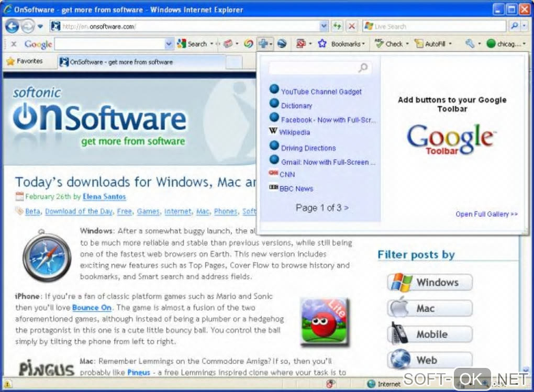Click the gadget search field in popup
The image size is (534, 392).
[313, 68]
